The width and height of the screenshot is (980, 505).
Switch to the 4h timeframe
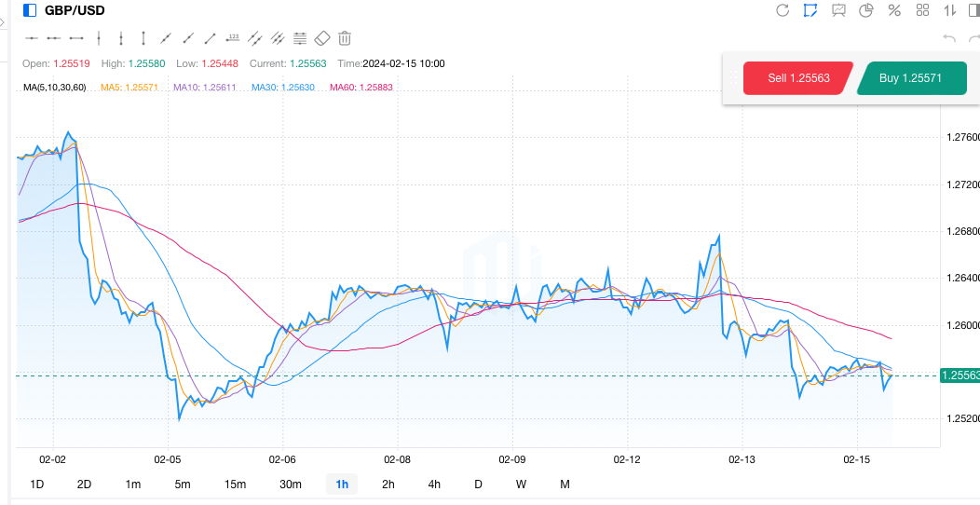tap(434, 484)
